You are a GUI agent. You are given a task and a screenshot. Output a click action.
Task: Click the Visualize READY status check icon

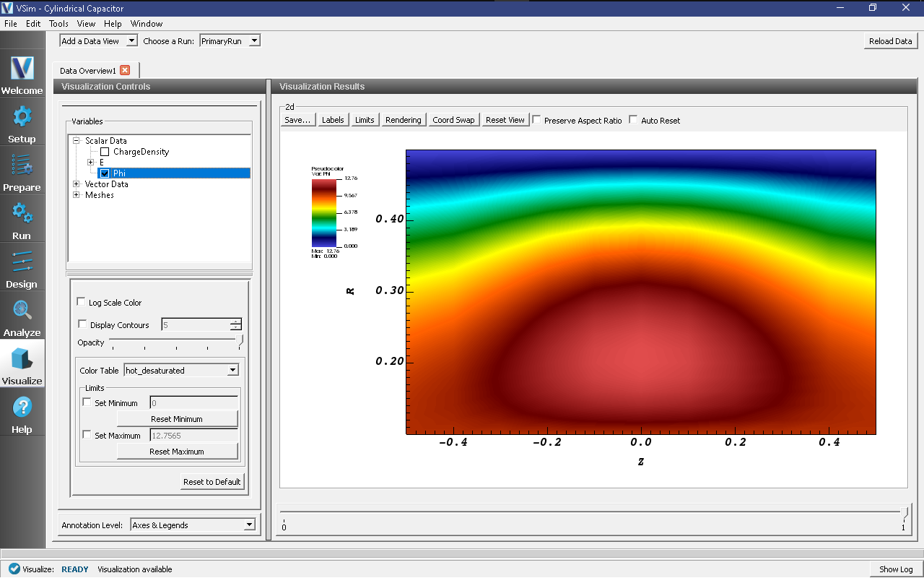pyautogui.click(x=14, y=569)
